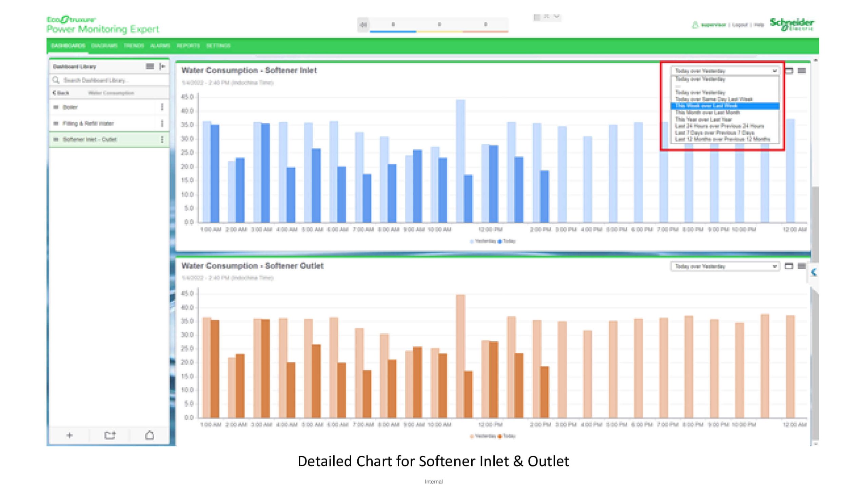Open Softener Outlet gadget menu icon
This screenshot has height=488, width=868.
[x=802, y=266]
